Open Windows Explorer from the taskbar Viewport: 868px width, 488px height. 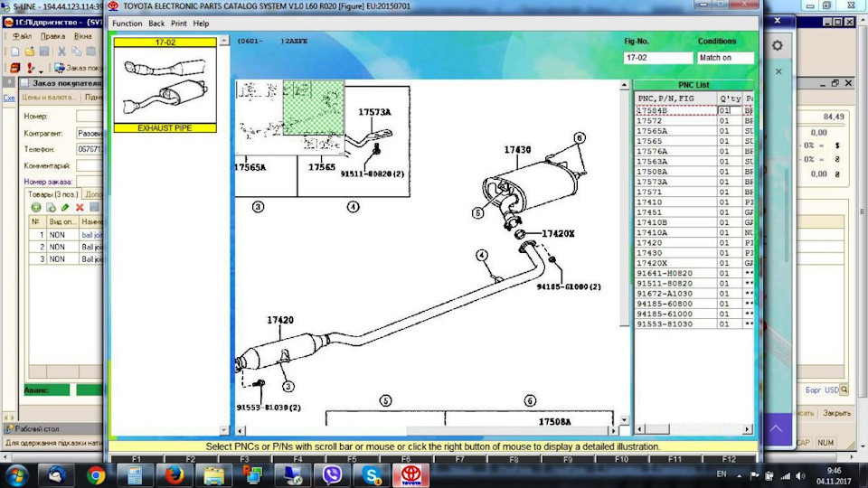tap(213, 475)
